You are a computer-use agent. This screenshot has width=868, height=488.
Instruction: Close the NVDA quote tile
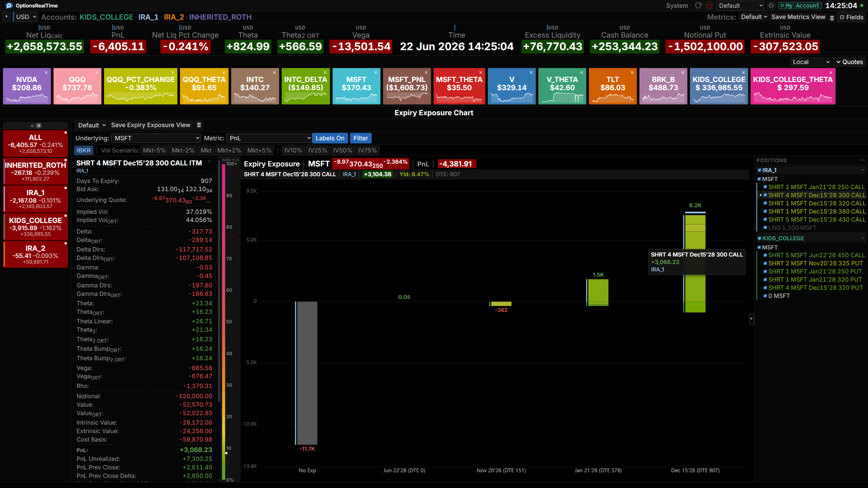click(46, 73)
